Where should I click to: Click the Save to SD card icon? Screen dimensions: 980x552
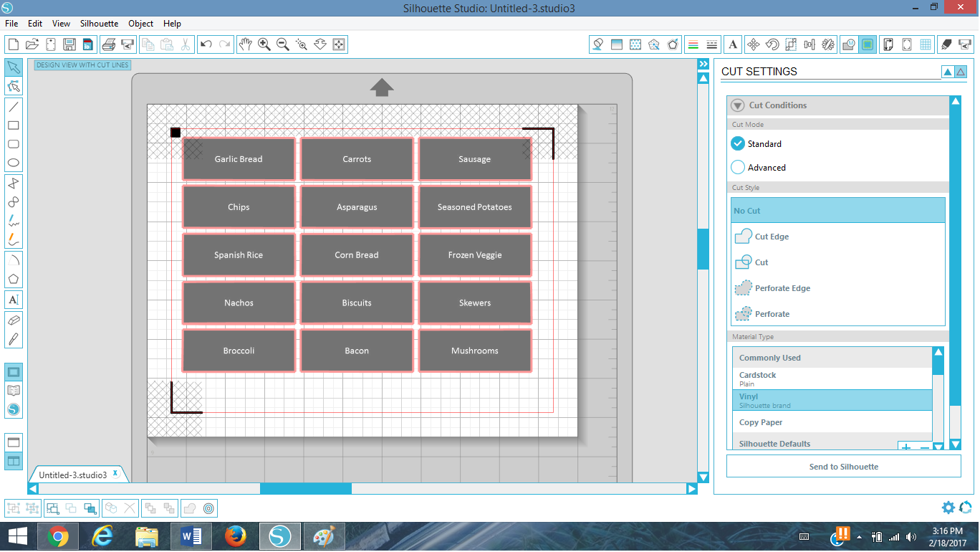[87, 44]
